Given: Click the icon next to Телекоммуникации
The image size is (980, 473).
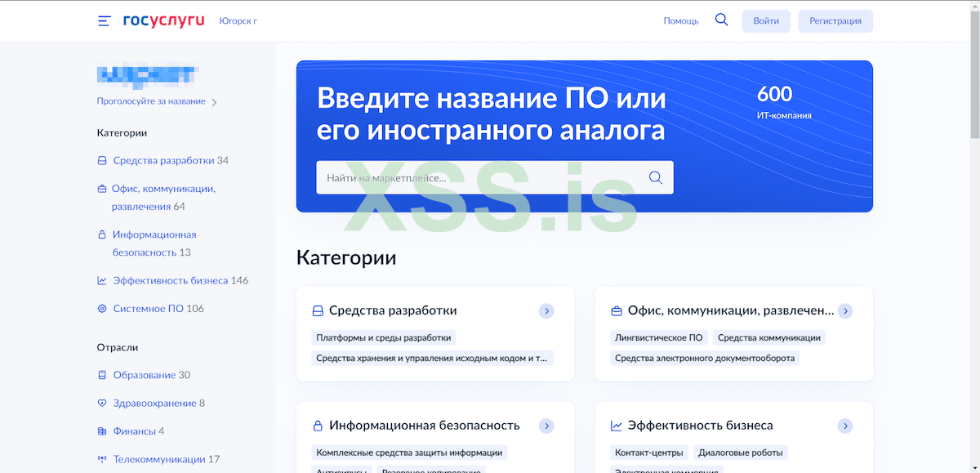Looking at the screenshot, I should (x=101, y=458).
